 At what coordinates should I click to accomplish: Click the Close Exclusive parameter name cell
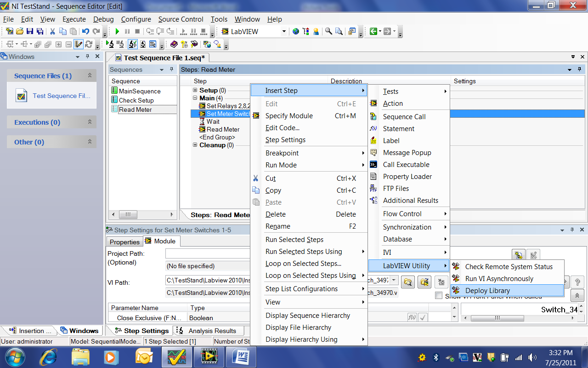[148, 318]
